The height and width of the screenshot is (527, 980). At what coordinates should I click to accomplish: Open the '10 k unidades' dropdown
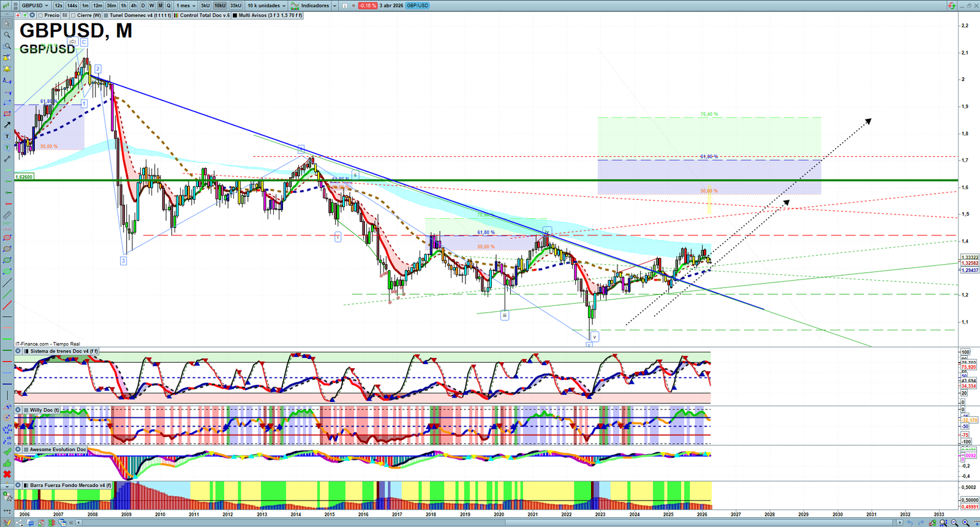(x=266, y=6)
